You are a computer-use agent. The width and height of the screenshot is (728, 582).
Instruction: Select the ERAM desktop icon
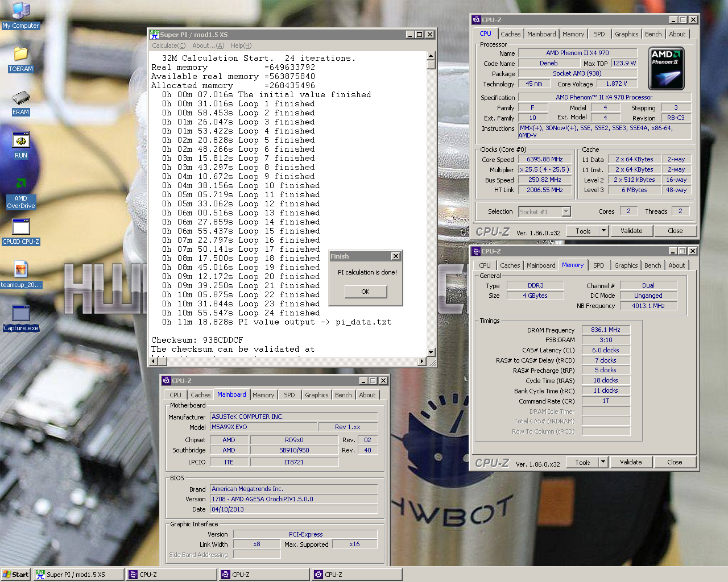(20, 102)
